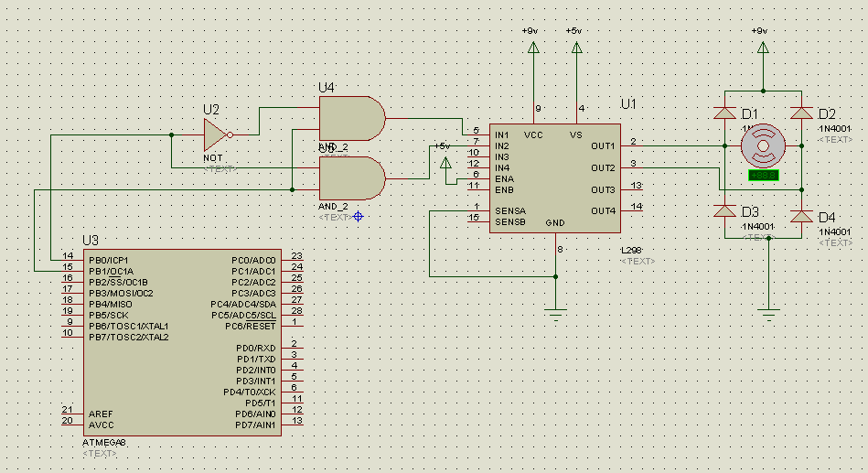868x473 pixels.
Task: Click the VS label inside L298
Action: tap(575, 135)
